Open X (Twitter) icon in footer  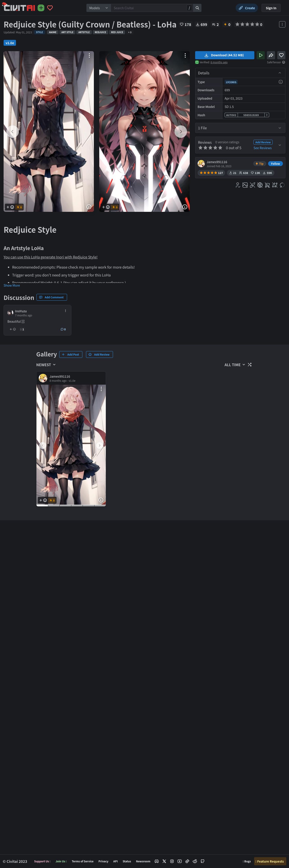point(164,861)
